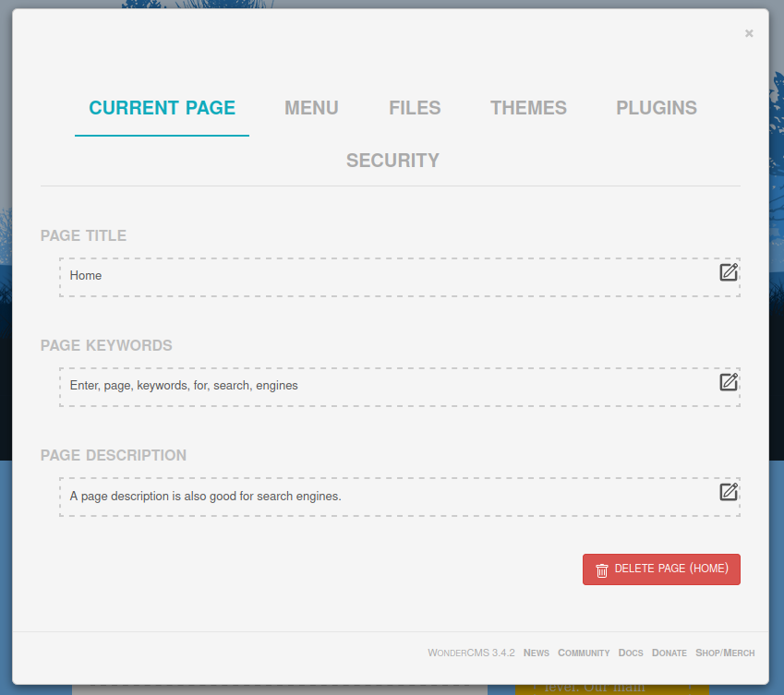Screen dimensions: 784x695
Task: Open the Menu tab
Action: pyautogui.click(x=311, y=108)
